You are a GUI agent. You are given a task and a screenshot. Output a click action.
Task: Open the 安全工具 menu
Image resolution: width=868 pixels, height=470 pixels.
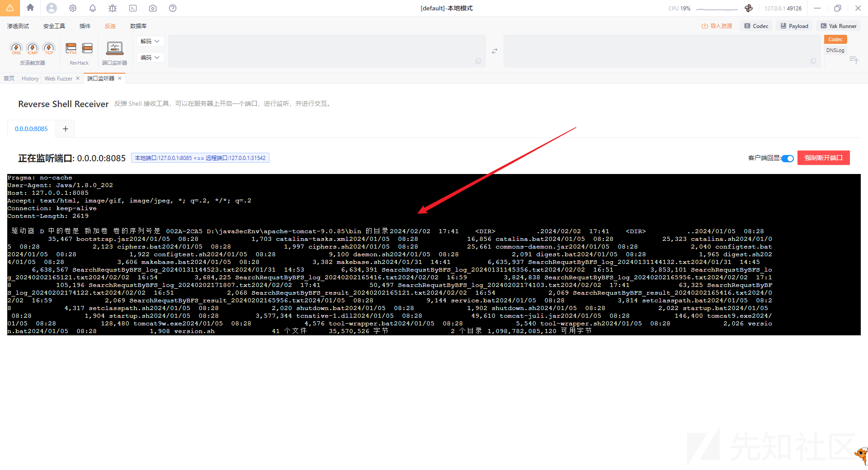(x=54, y=26)
